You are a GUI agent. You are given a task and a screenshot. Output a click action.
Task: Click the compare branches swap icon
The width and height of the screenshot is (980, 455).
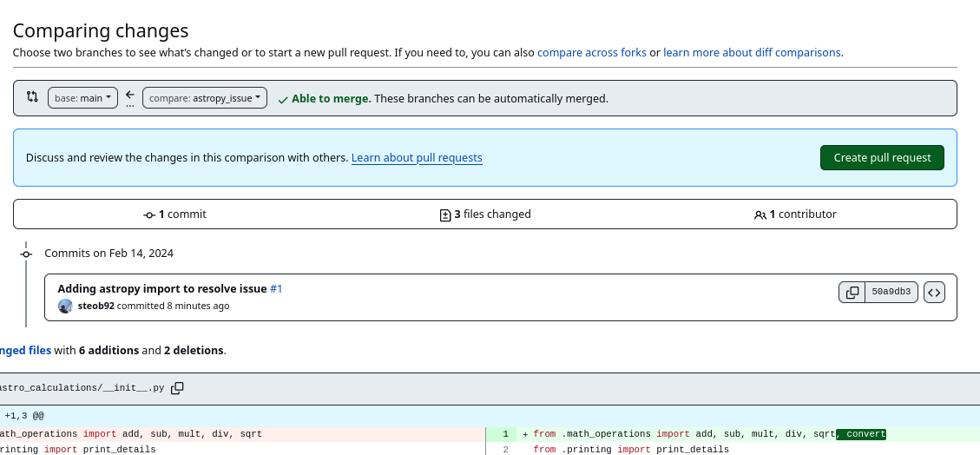point(32,97)
